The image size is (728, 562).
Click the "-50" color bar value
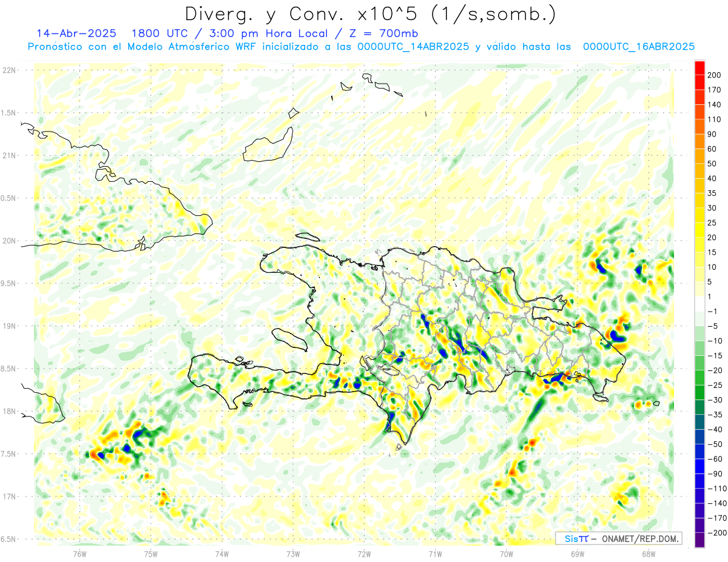(x=715, y=444)
